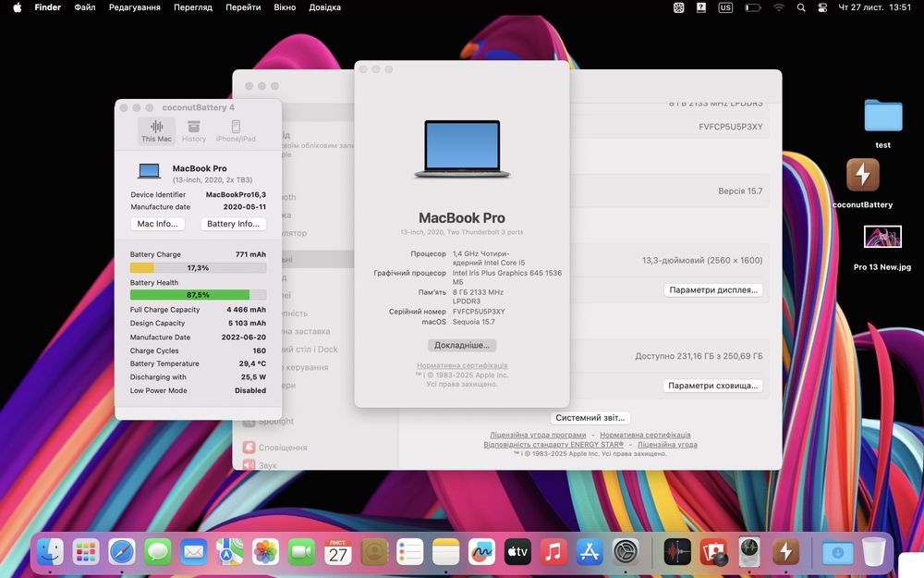Select the This Mac tab in coconutBattery
Image resolution: width=924 pixels, height=578 pixels.
pos(156,131)
